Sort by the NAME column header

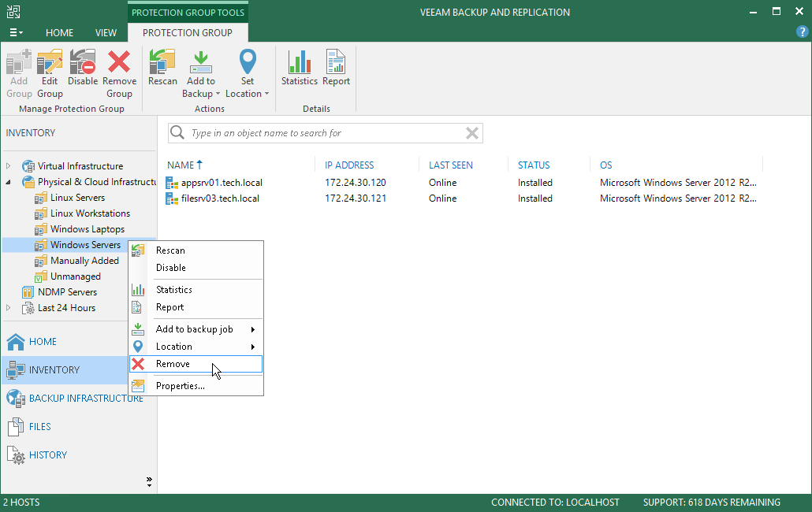(x=181, y=165)
